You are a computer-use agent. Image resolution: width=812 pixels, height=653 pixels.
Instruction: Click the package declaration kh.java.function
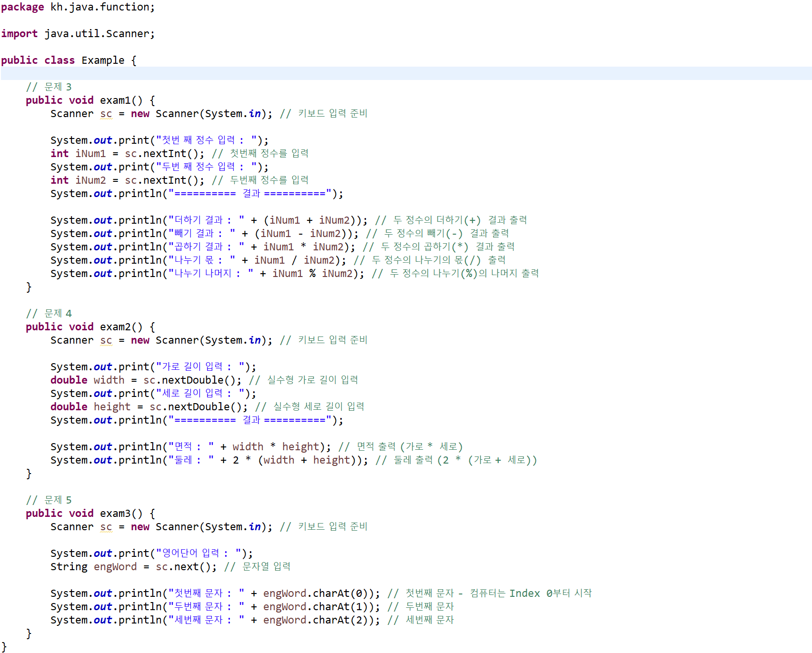click(78, 7)
